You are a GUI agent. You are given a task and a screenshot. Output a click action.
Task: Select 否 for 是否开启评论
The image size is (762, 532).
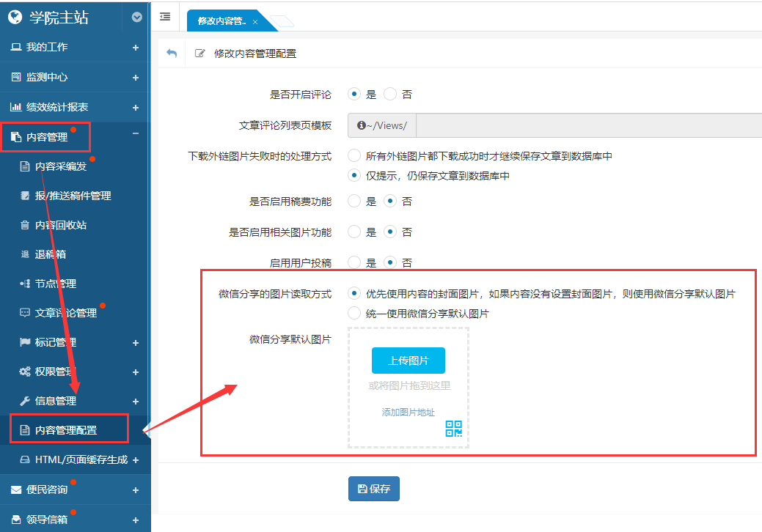390,94
